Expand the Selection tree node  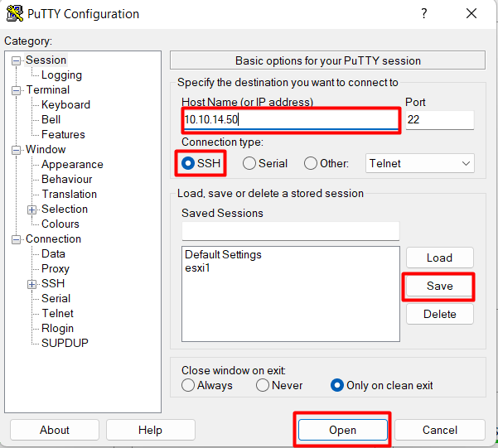(31, 210)
